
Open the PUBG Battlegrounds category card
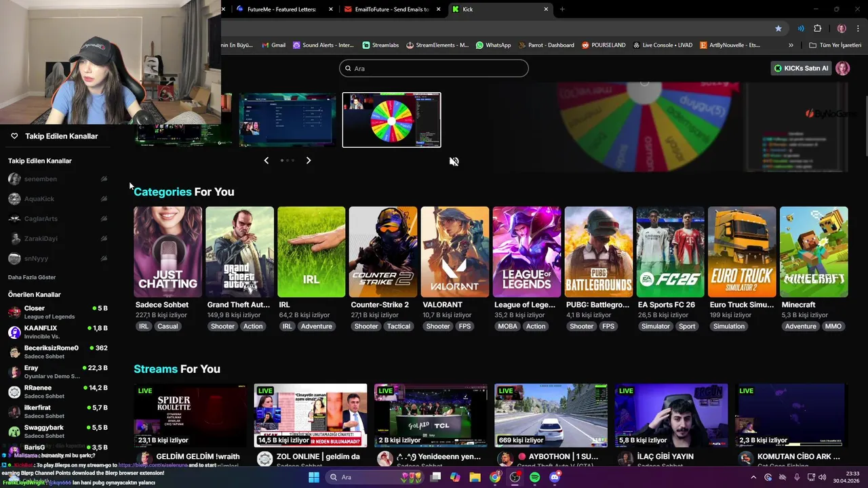(x=599, y=252)
